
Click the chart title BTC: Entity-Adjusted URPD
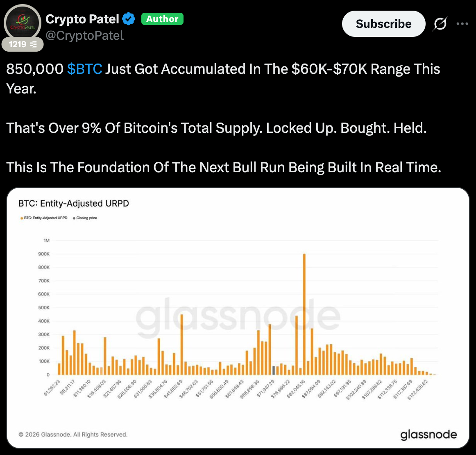tap(73, 203)
